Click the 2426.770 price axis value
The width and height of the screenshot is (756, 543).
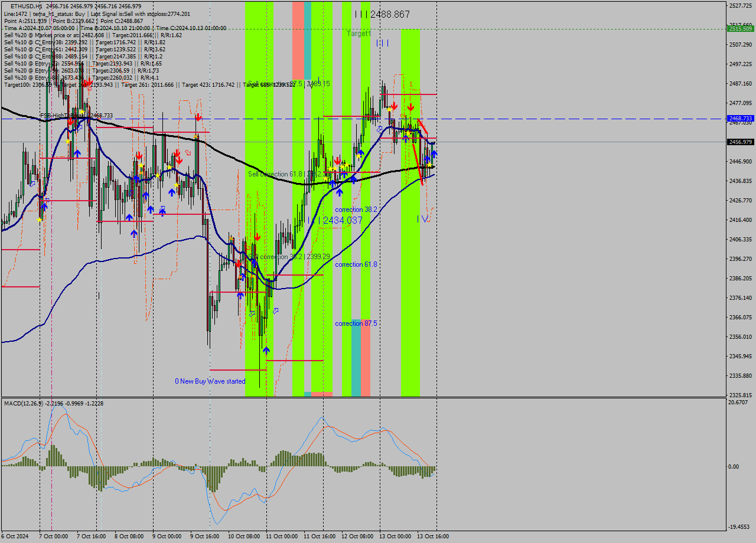coord(740,200)
